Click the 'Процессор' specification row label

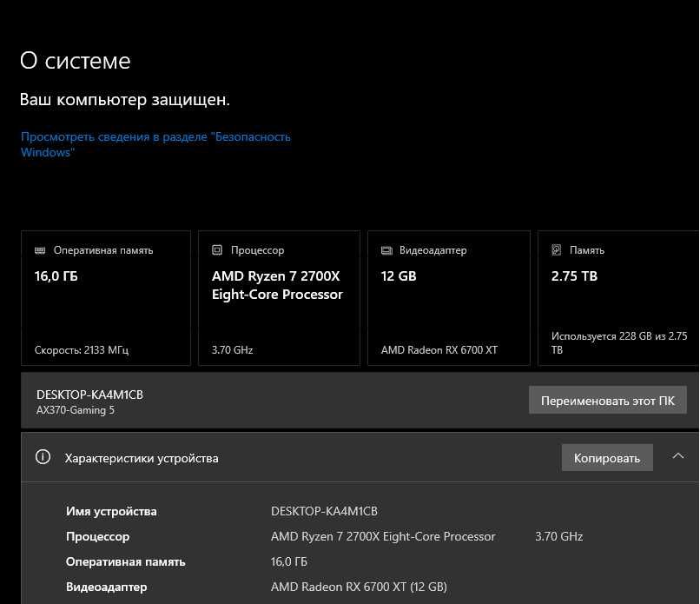click(x=98, y=536)
